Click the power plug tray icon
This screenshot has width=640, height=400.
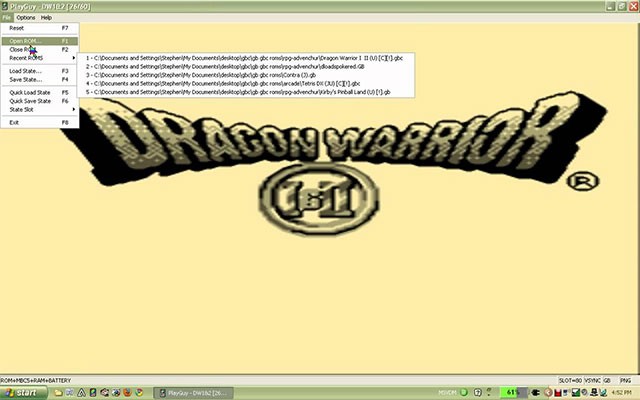coord(535,393)
